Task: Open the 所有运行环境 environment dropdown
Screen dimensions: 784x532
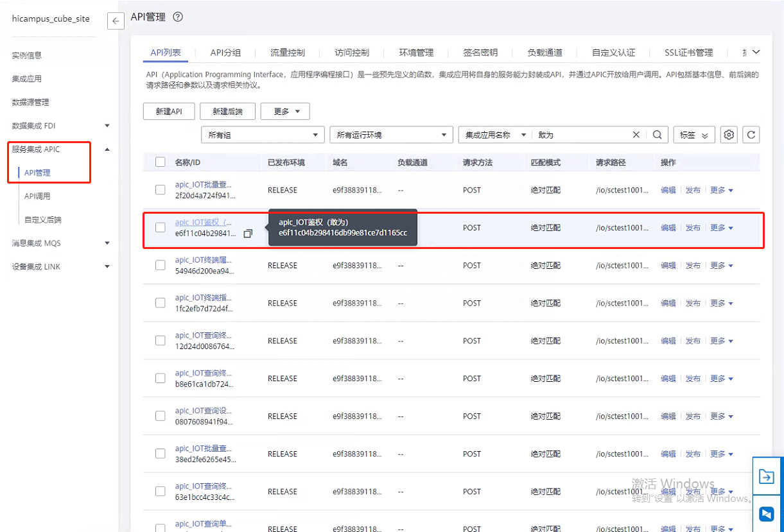Action: (x=390, y=135)
